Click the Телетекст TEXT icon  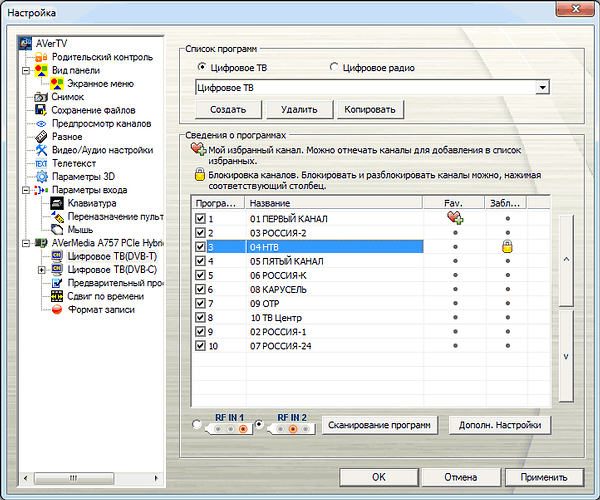click(41, 163)
